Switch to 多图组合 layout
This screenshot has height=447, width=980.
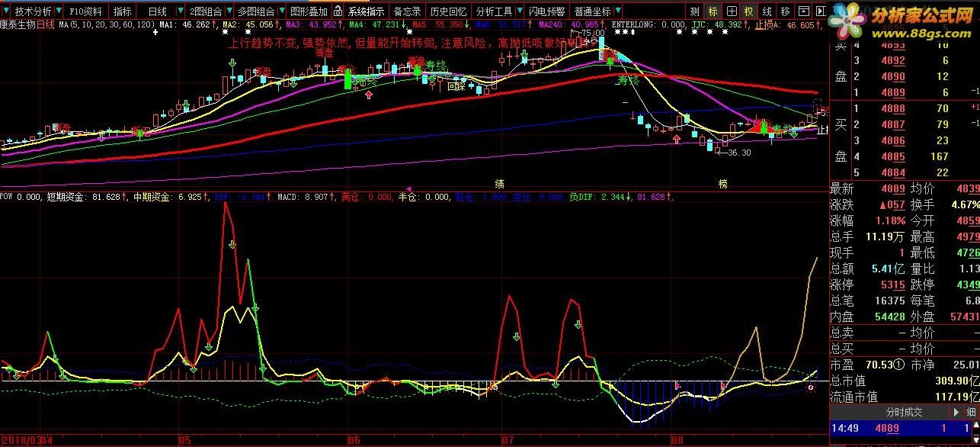pos(256,11)
